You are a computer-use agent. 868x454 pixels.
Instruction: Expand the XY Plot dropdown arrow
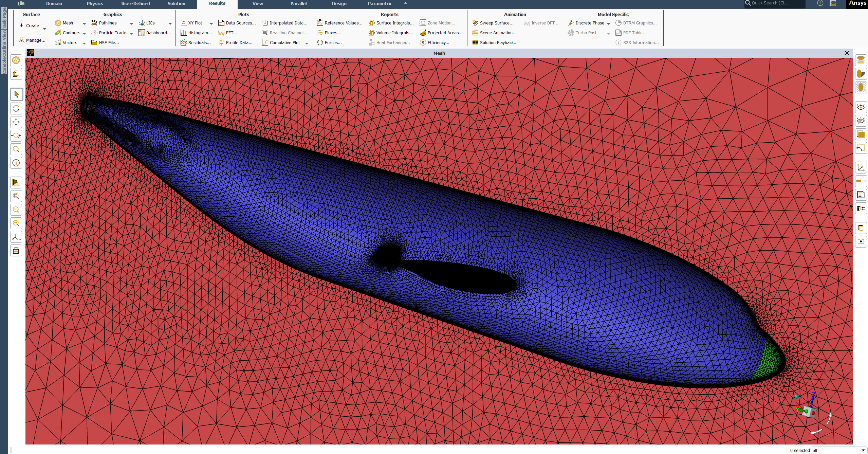[x=211, y=23]
